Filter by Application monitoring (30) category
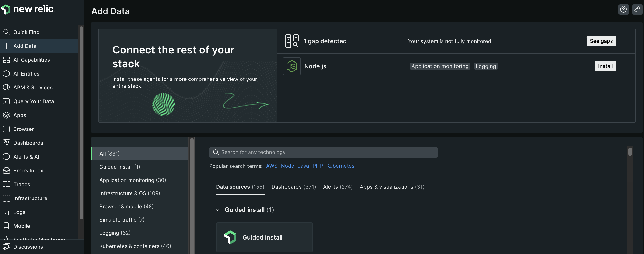 (x=132, y=180)
